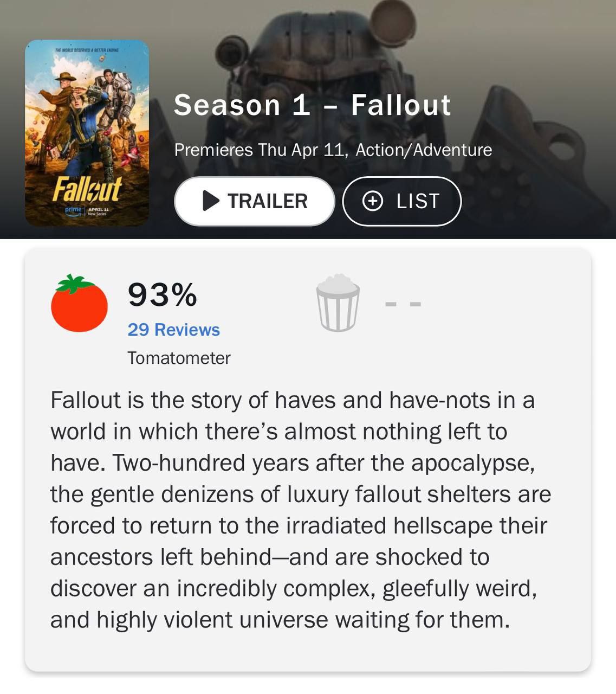The height and width of the screenshot is (694, 616).
Task: Click the red tomato Tomatometer icon
Action: click(79, 304)
